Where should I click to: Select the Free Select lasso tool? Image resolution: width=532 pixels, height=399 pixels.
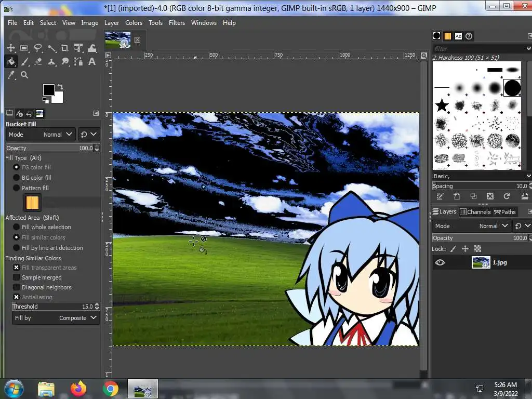click(x=37, y=48)
